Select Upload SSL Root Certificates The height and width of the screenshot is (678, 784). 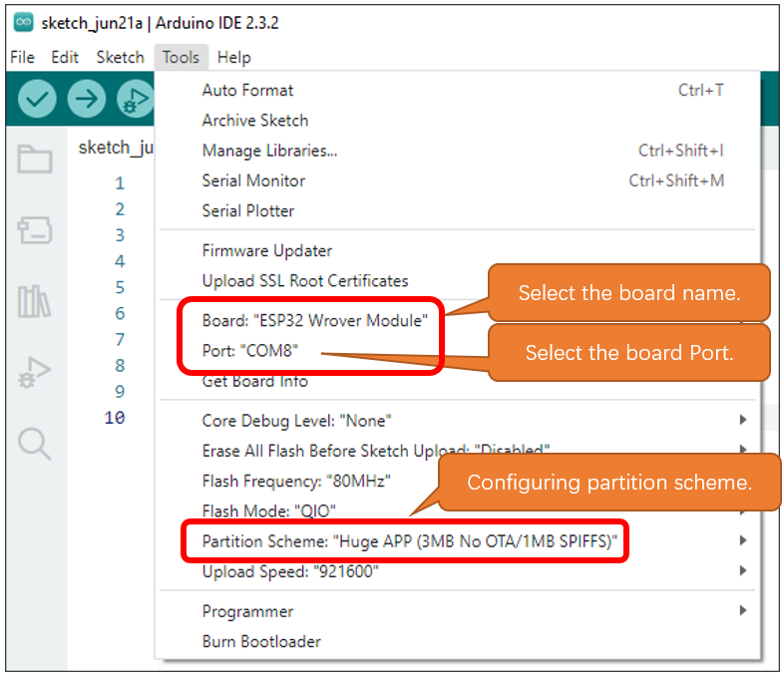click(458, 281)
